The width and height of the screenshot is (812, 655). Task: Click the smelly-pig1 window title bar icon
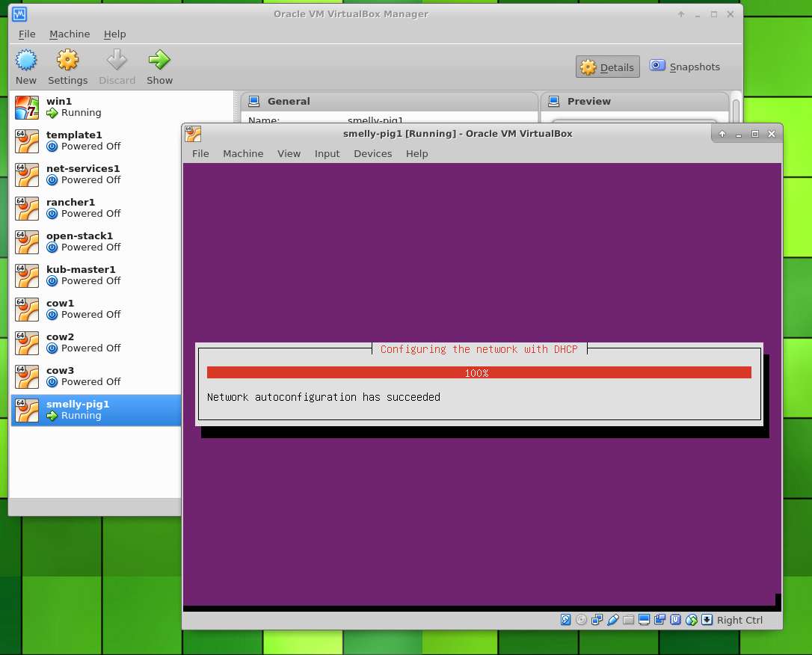point(193,134)
